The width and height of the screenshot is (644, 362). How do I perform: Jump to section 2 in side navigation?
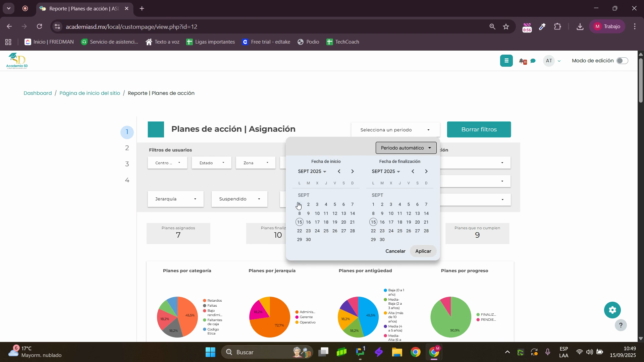[x=127, y=148]
